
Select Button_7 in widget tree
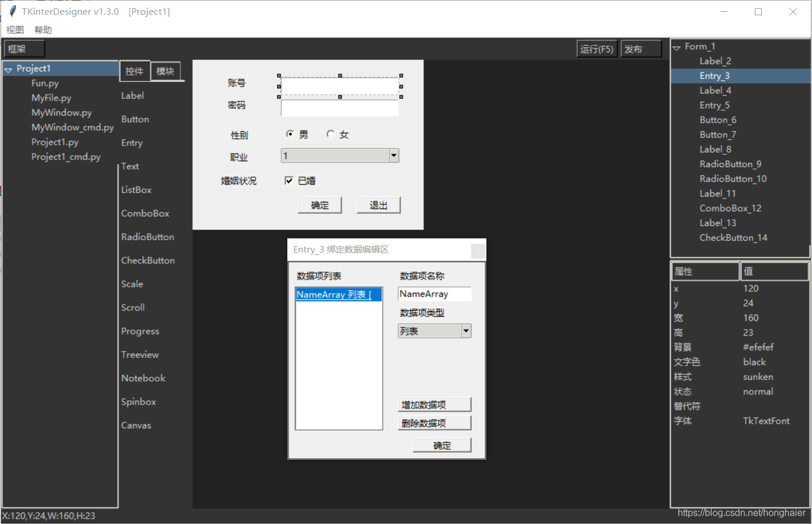tap(718, 135)
